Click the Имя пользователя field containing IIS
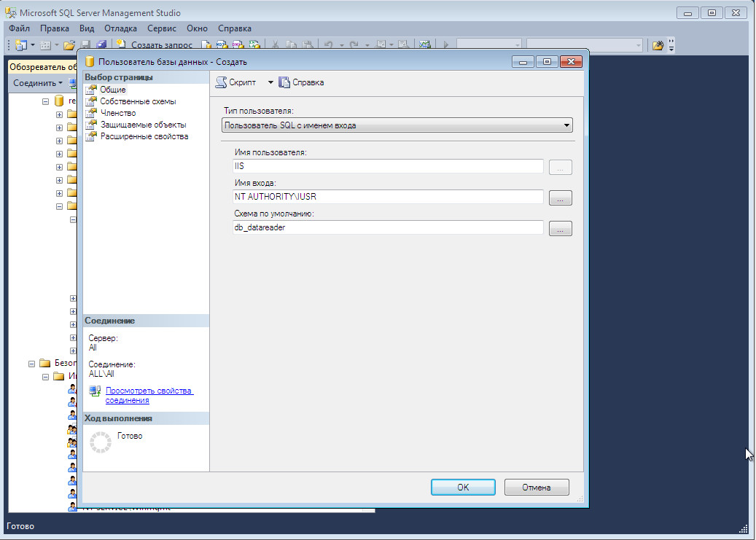The width and height of the screenshot is (756, 540). coord(388,166)
